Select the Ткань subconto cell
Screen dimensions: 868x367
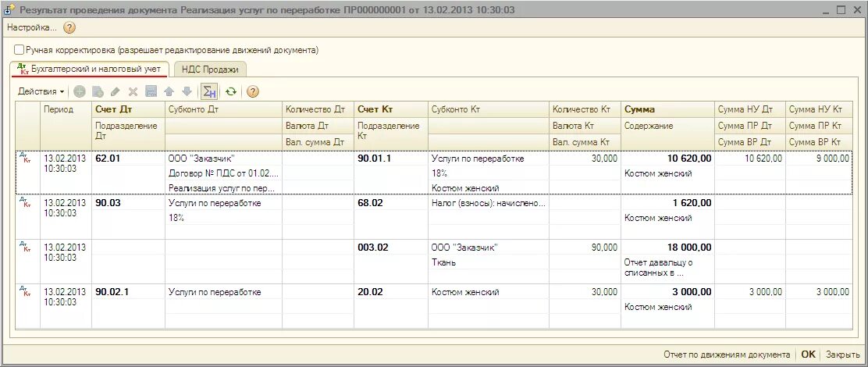tap(489, 262)
